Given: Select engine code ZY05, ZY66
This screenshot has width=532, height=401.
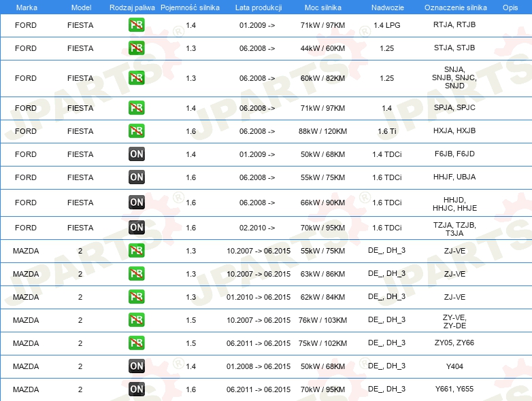Looking at the screenshot, I should (x=454, y=343).
